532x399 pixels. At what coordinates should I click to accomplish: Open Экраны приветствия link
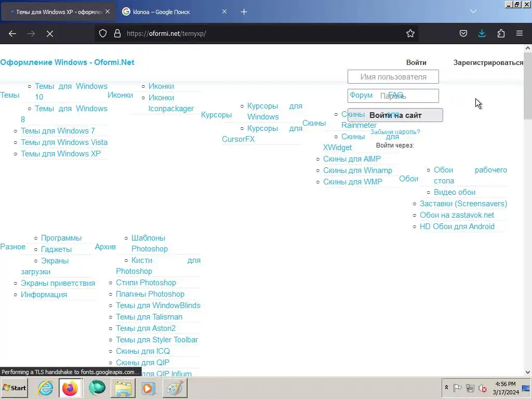tap(58, 283)
